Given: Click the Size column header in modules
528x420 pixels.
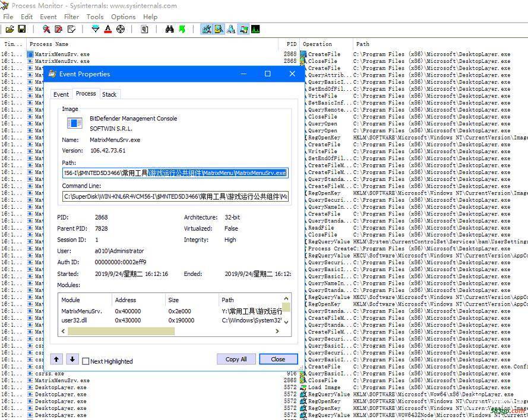Looking at the screenshot, I should [192, 300].
